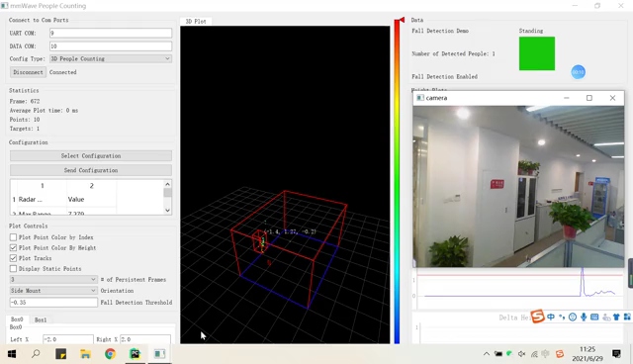Click the microphone icon in IME toolbar
The width and height of the screenshot is (633, 364).
click(x=584, y=317)
